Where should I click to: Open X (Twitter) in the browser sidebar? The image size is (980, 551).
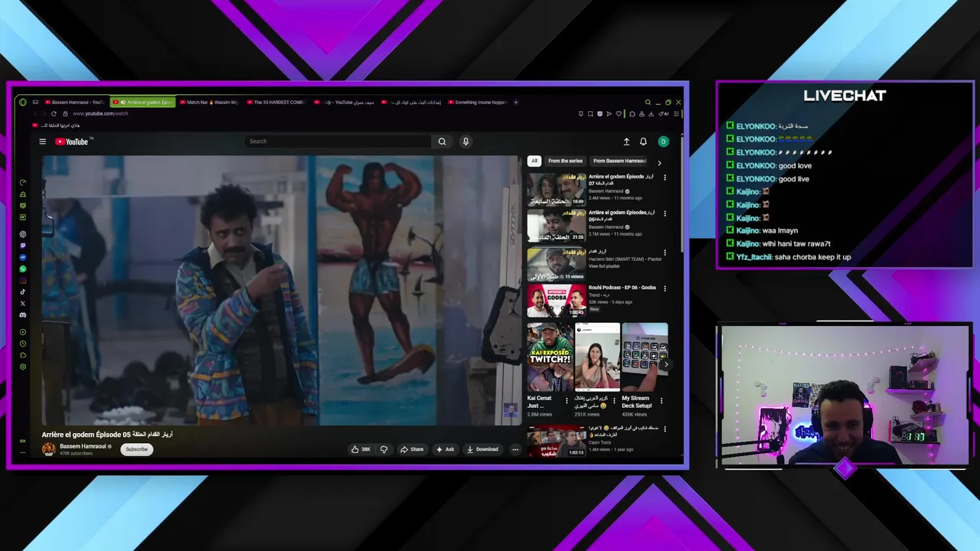tap(23, 304)
